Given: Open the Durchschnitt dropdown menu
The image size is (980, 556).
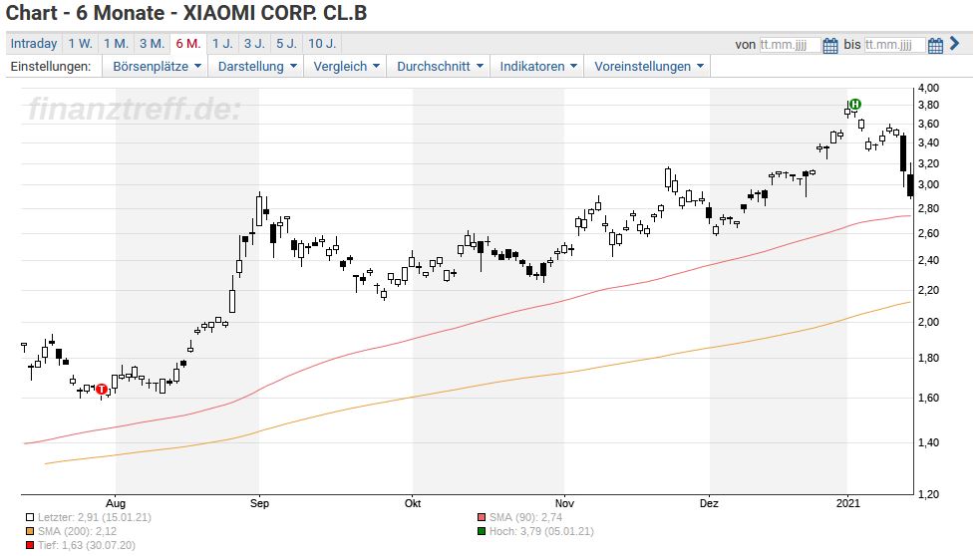Looking at the screenshot, I should [440, 66].
